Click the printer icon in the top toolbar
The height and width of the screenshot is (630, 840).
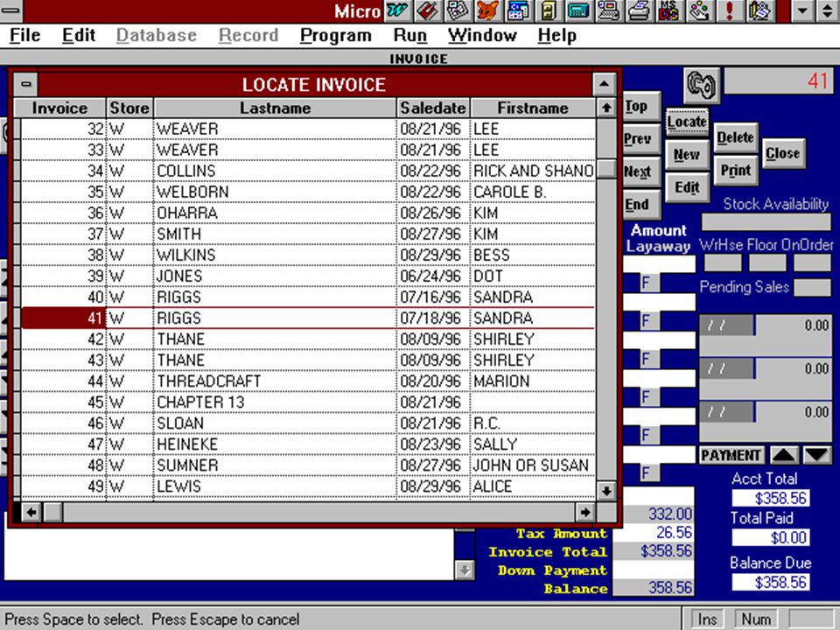click(639, 10)
